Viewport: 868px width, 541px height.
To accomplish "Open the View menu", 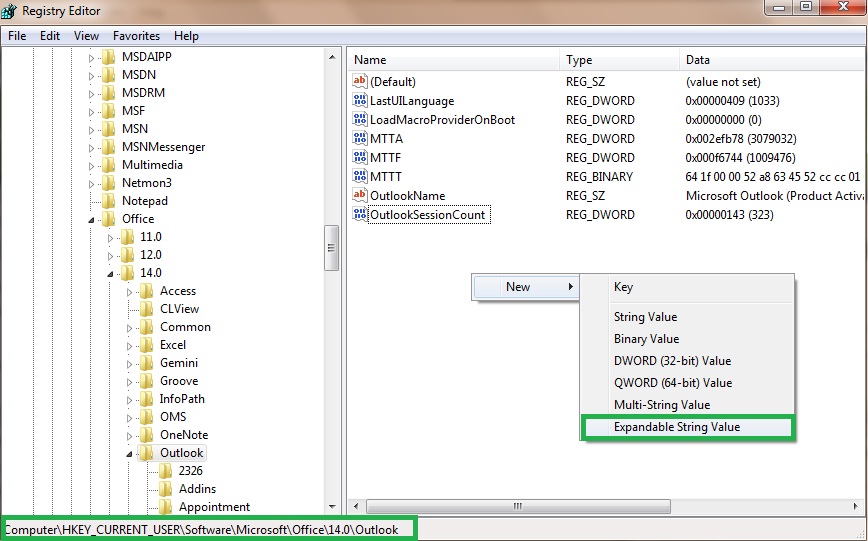I will click(86, 35).
